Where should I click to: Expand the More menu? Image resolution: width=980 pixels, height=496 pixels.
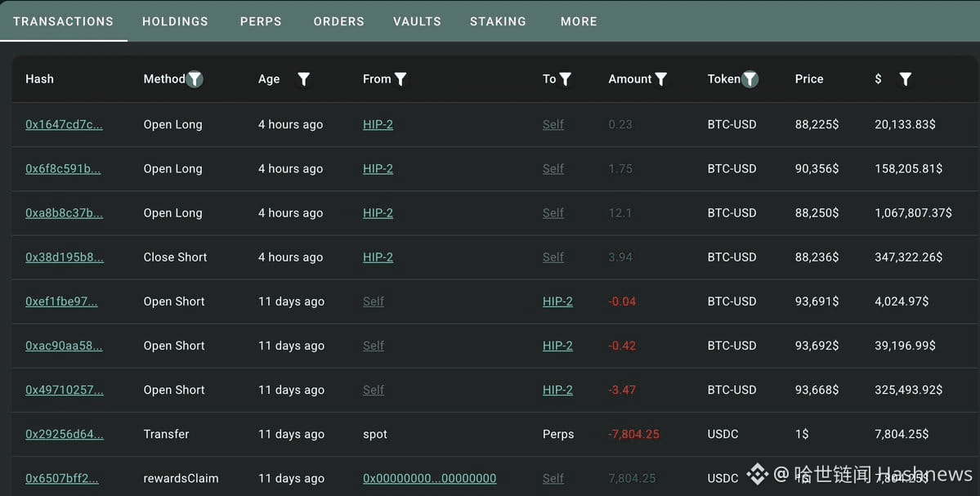click(579, 21)
